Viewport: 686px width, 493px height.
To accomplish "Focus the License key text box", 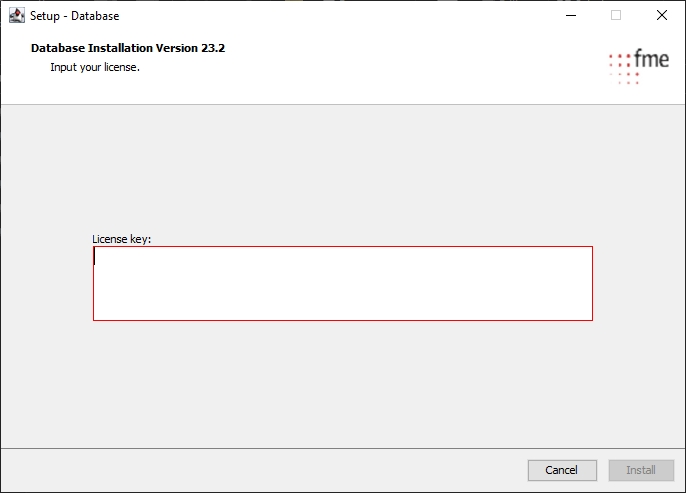I will click(342, 283).
